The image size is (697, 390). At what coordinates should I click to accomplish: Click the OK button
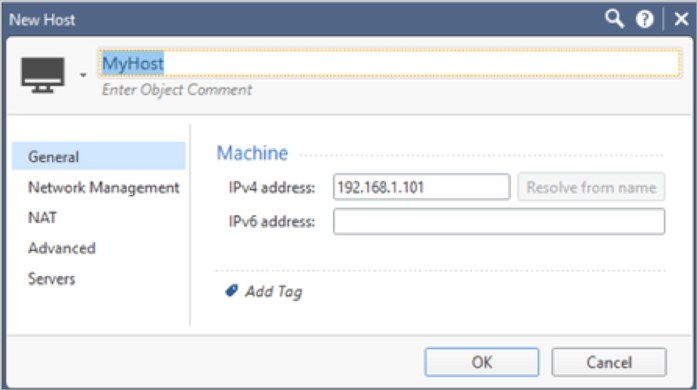[482, 362]
